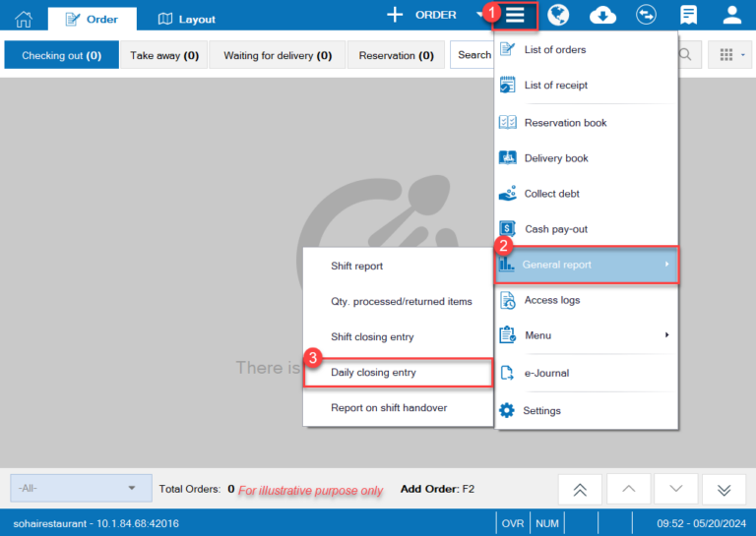This screenshot has width=756, height=536.
Task: Switch to the Layout tab
Action: click(187, 19)
